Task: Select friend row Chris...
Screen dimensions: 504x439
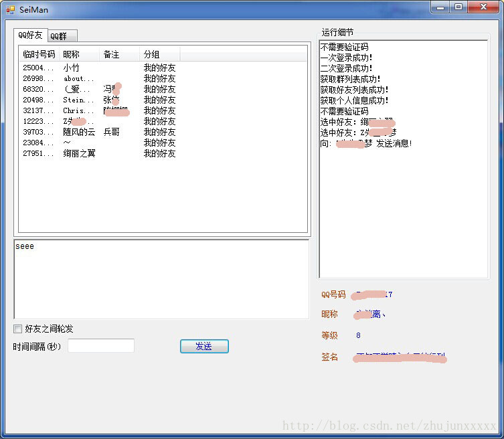Action: (99, 110)
